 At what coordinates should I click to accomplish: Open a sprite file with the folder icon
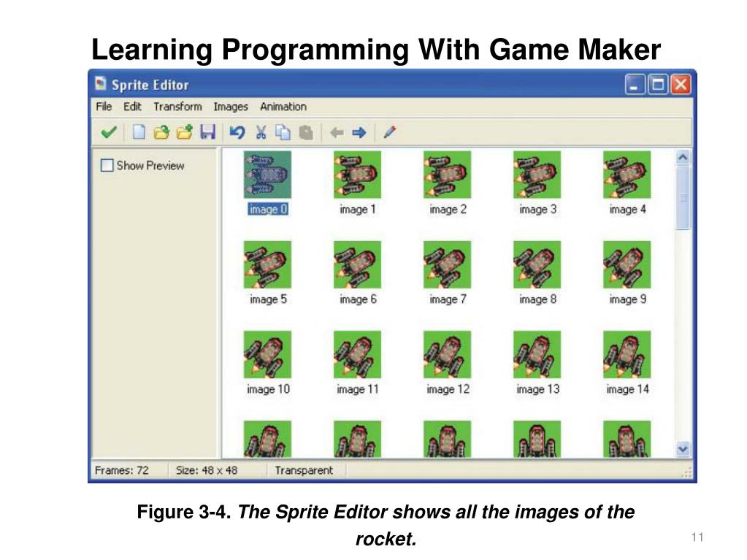tap(161, 132)
